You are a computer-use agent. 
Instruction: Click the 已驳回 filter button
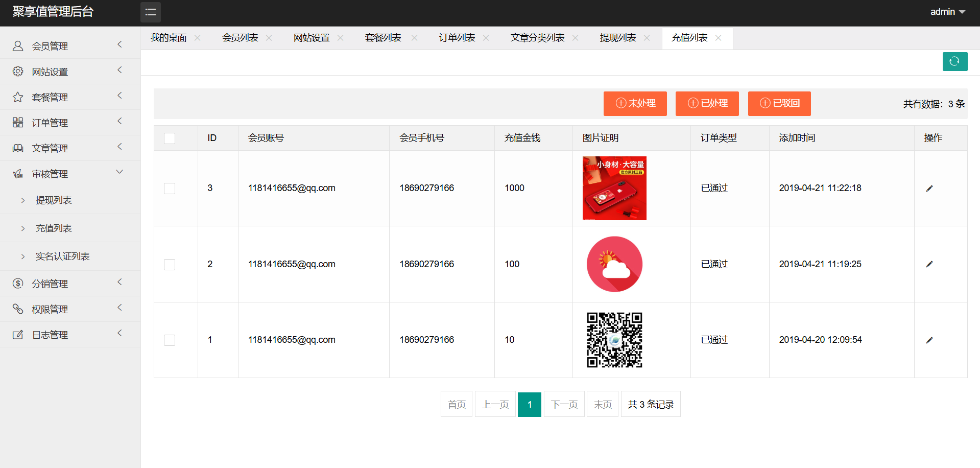click(779, 103)
